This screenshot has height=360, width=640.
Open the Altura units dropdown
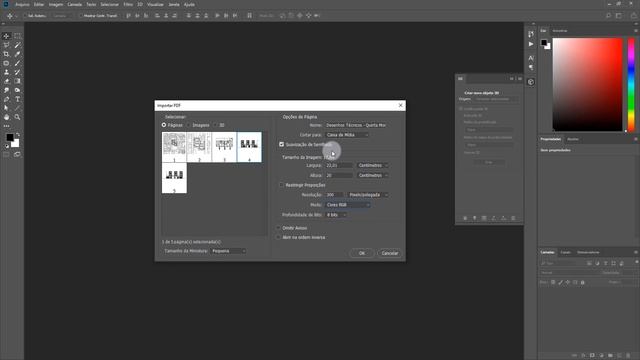click(x=373, y=175)
